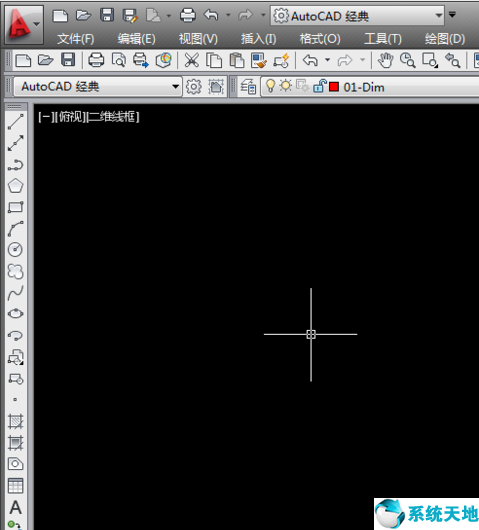Select the Region tool

pos(16,464)
